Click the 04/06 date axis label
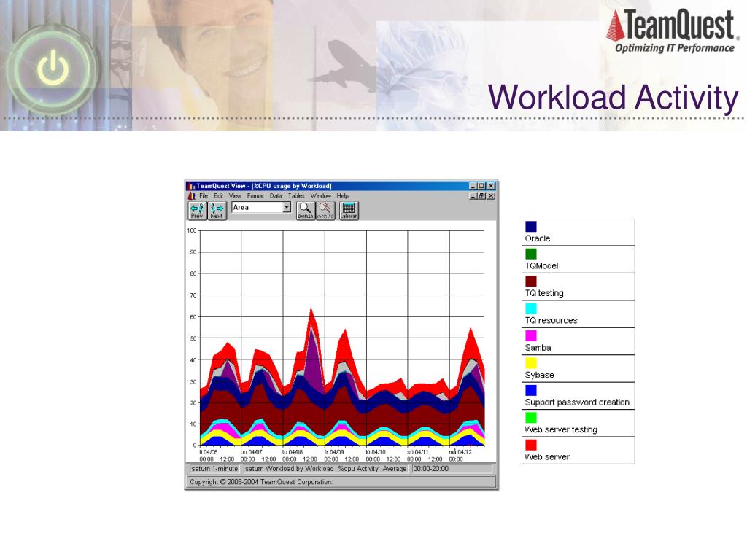 pos(209,452)
